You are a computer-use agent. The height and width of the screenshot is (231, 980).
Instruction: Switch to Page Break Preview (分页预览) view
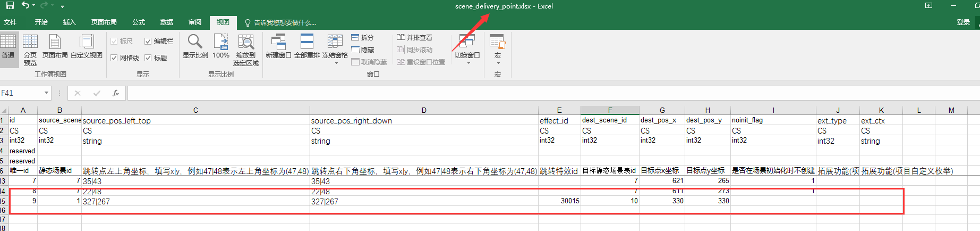[x=30, y=49]
